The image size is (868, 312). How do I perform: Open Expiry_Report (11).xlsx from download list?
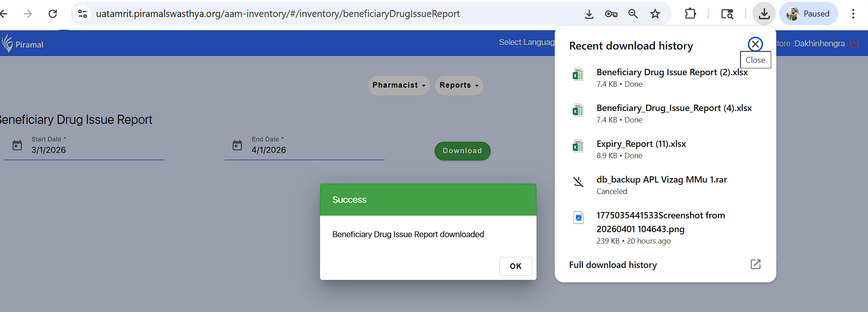[x=641, y=144]
